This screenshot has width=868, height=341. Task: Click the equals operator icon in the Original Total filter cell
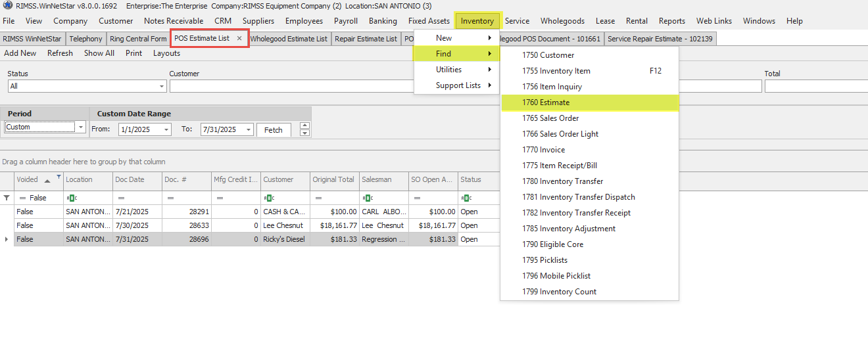(x=318, y=198)
